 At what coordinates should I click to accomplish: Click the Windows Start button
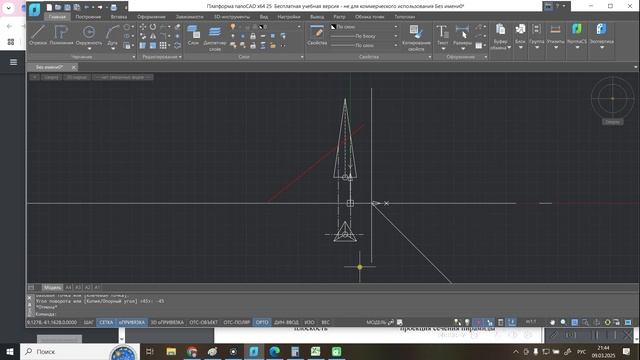pos(10,351)
